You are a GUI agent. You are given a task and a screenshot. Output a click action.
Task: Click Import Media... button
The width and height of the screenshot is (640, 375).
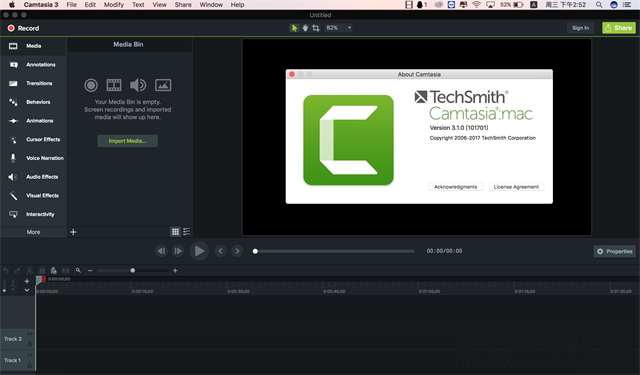(x=127, y=141)
